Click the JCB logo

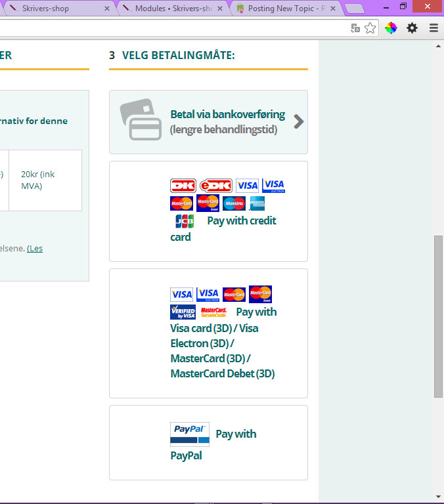click(x=185, y=221)
